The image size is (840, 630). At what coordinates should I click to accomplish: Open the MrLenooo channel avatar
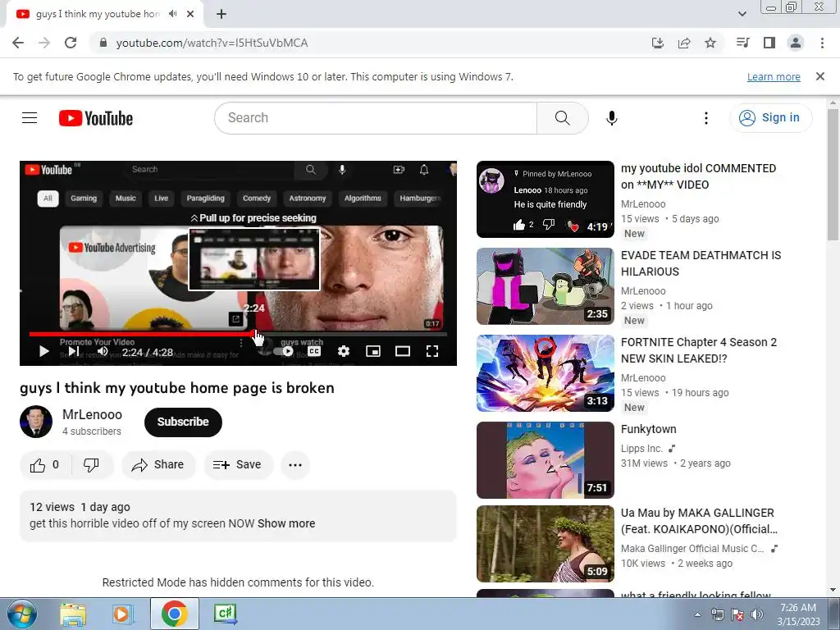click(x=36, y=422)
